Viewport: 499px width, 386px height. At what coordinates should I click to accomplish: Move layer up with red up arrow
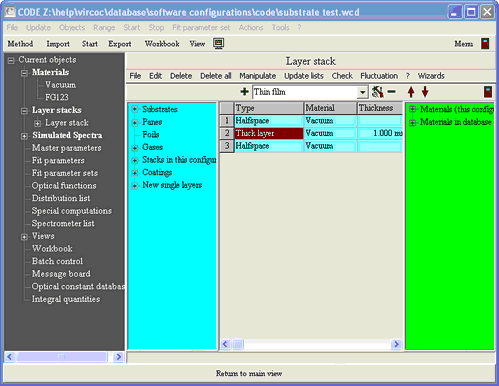pos(411,92)
